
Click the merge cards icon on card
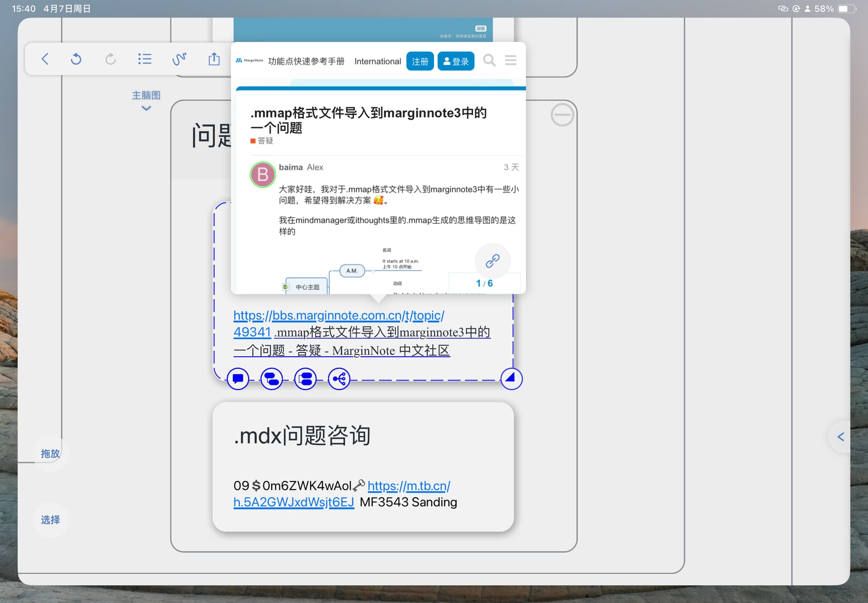[306, 379]
